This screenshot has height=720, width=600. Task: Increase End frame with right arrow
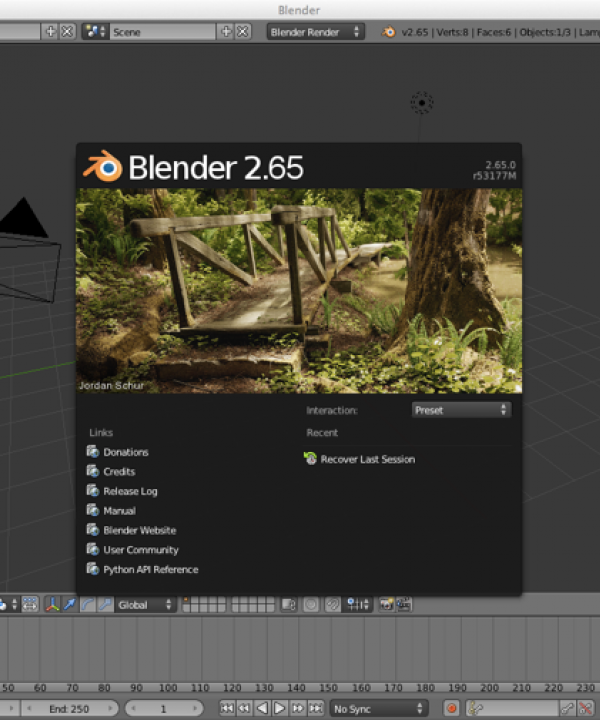click(111, 709)
